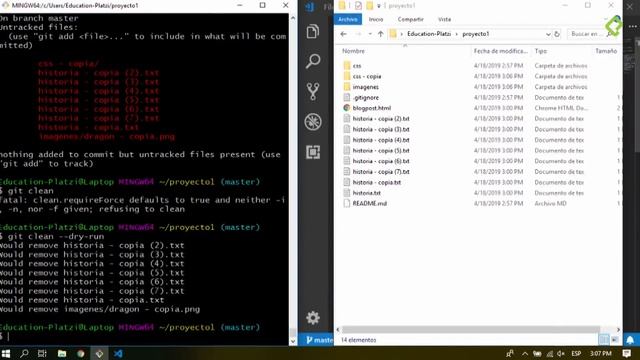Click Education-Platzi in the address breadcrumb

tap(429, 34)
